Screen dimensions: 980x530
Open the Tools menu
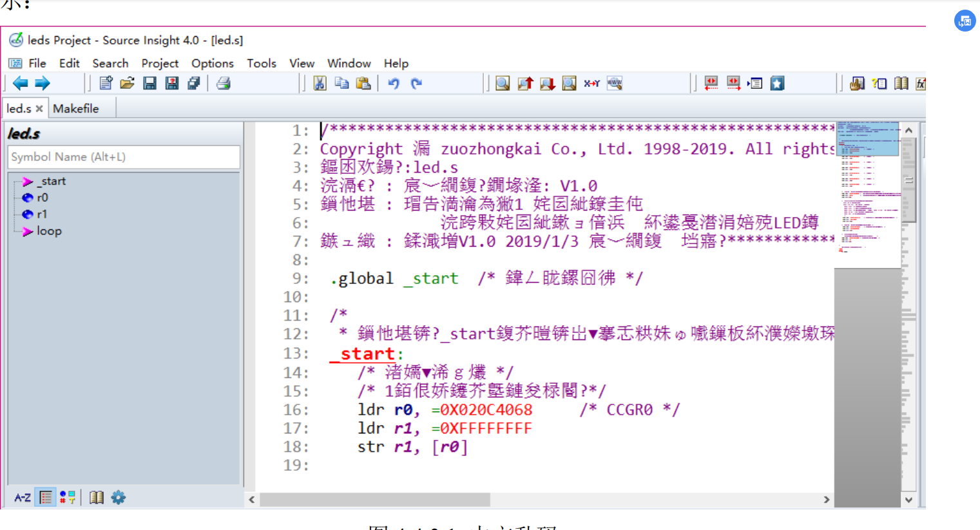[262, 63]
